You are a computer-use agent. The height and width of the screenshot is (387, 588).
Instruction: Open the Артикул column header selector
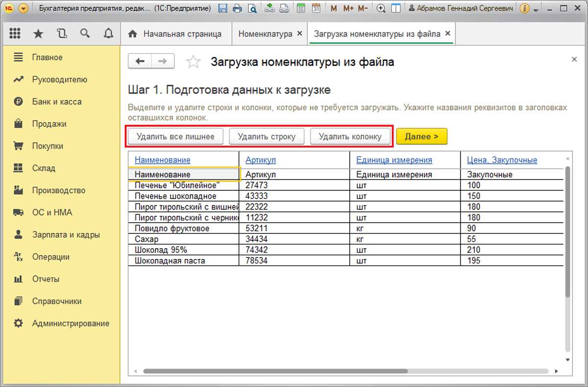pyautogui.click(x=261, y=160)
